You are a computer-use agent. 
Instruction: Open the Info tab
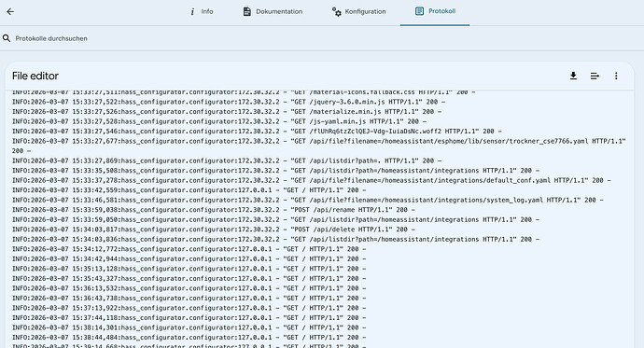coord(202,12)
